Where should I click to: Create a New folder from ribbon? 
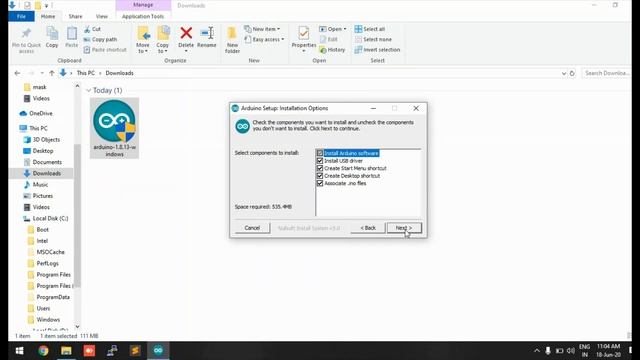tap(232, 40)
